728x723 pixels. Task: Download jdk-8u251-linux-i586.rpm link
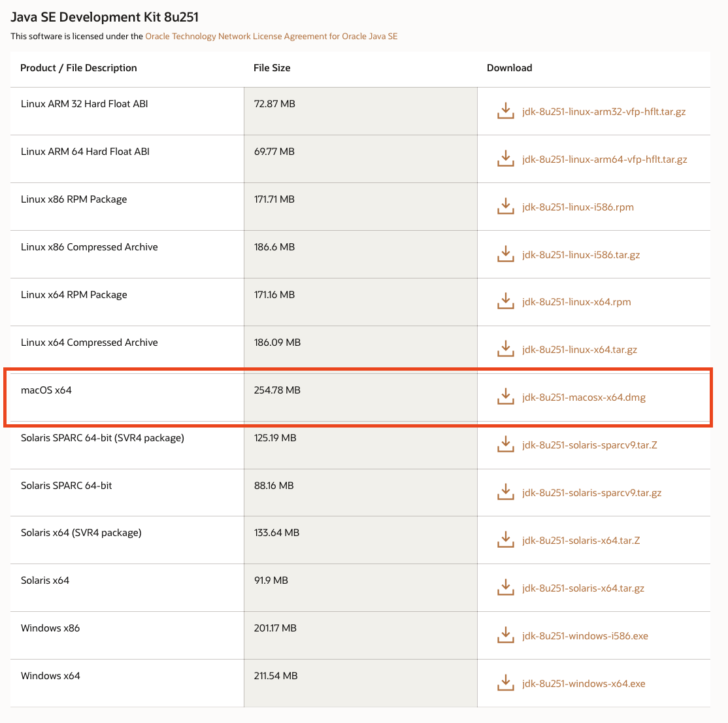click(578, 207)
